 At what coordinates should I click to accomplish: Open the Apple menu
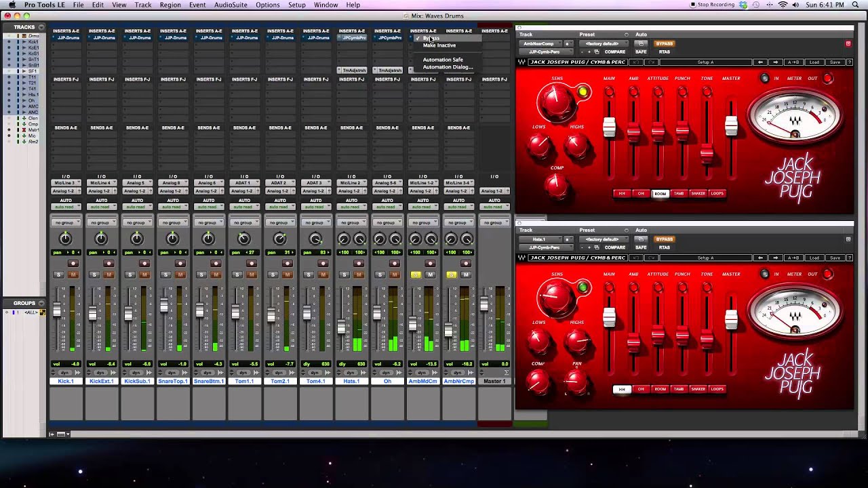(x=12, y=5)
